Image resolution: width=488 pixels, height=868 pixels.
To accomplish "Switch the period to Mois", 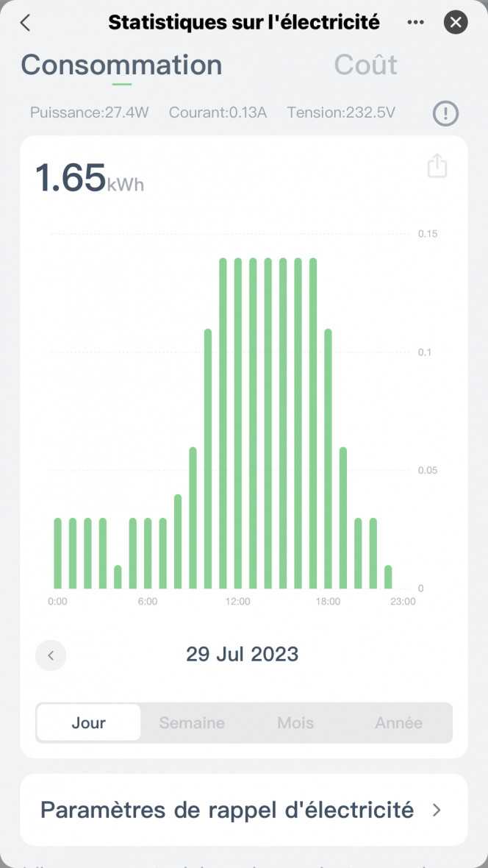I will pyautogui.click(x=295, y=722).
